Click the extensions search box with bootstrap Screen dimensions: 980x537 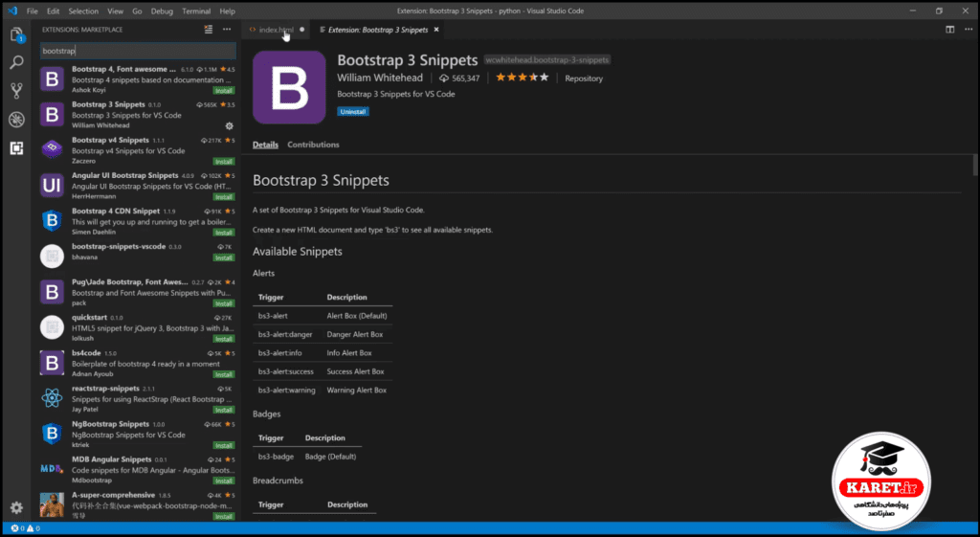point(138,51)
